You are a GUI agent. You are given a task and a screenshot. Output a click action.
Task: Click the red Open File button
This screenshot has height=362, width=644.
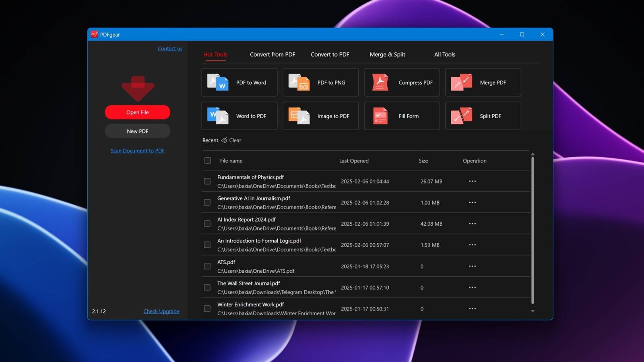click(x=138, y=112)
